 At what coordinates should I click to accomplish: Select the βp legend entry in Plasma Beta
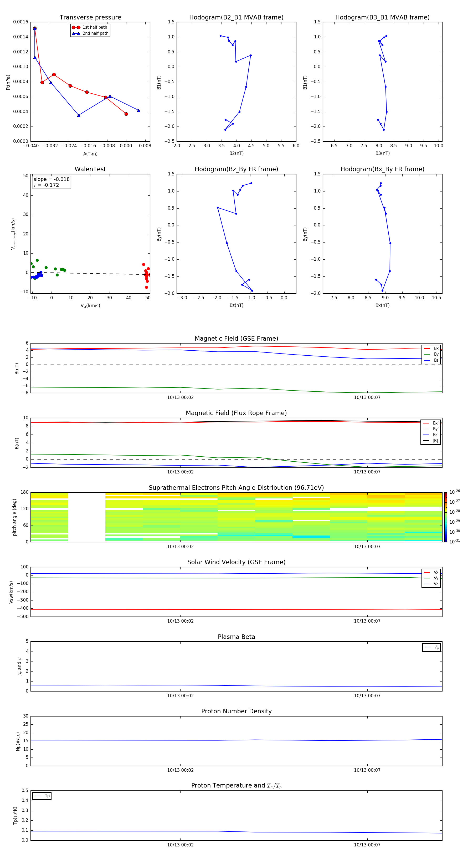pyautogui.click(x=431, y=647)
